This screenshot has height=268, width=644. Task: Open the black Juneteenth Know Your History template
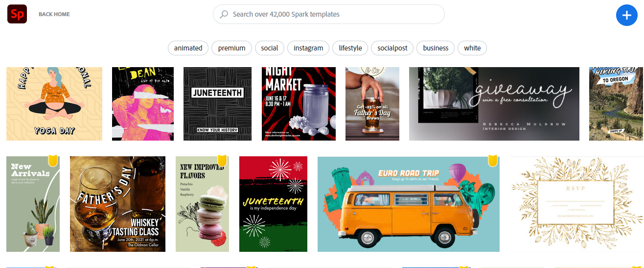217,104
